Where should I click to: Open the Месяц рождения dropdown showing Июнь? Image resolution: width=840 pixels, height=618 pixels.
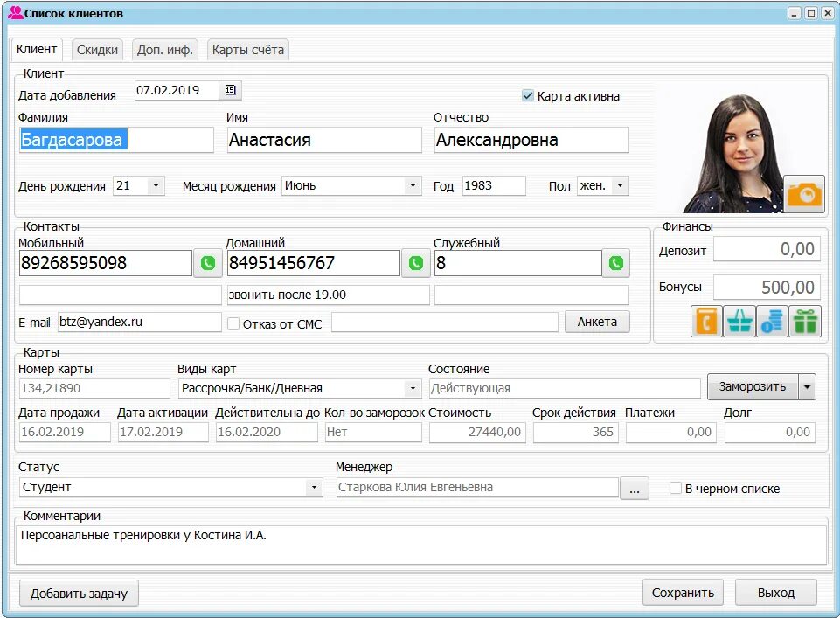click(x=413, y=186)
